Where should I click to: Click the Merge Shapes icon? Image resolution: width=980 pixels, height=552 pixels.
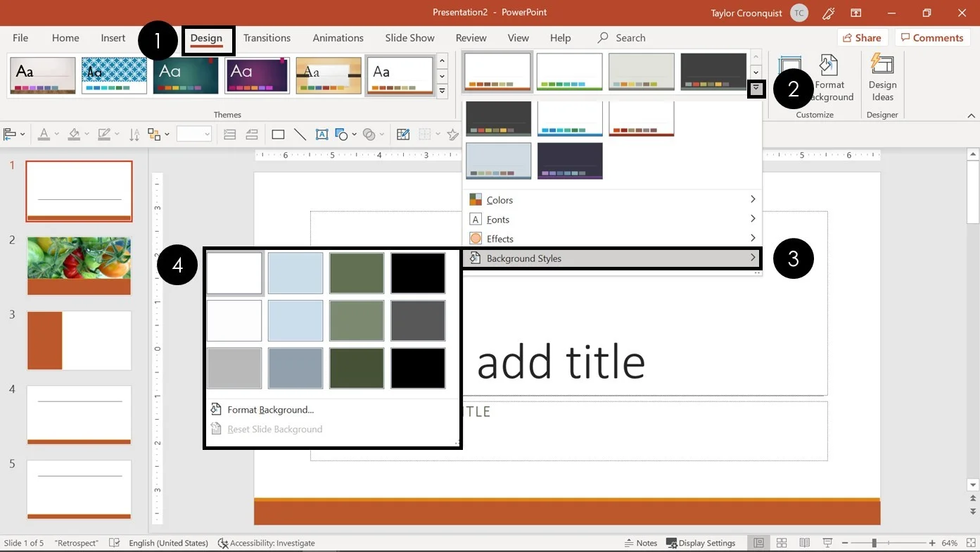[x=369, y=134]
